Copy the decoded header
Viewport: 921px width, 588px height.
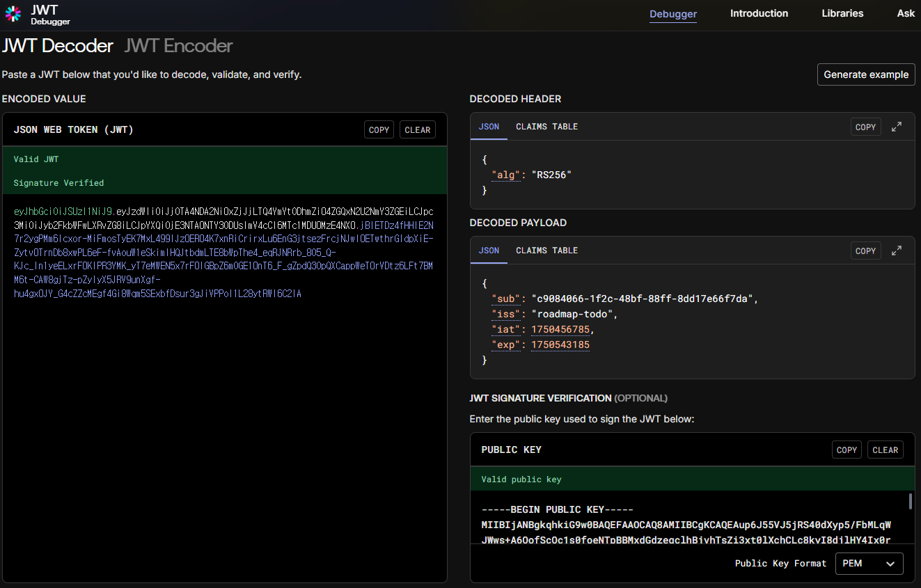tap(865, 127)
